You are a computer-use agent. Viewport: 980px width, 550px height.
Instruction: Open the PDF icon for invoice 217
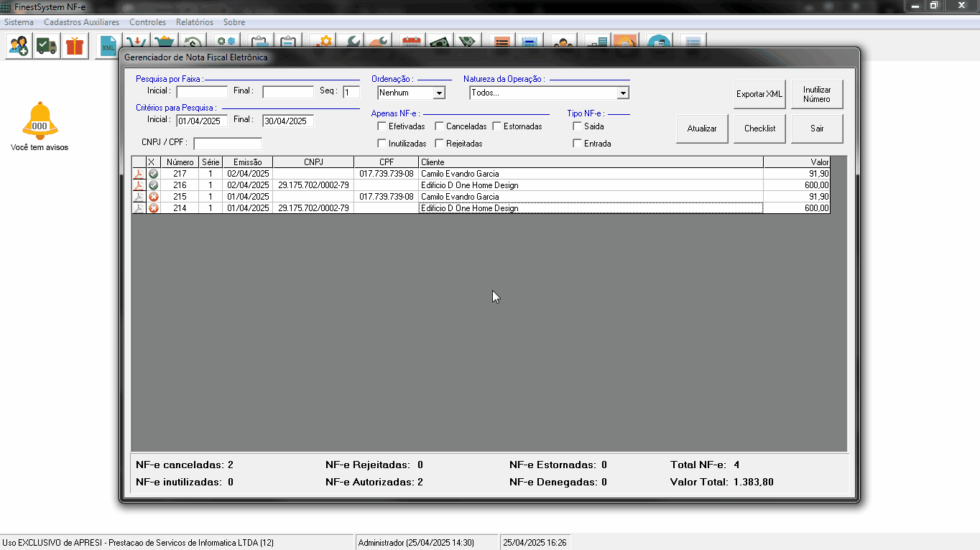[139, 174]
